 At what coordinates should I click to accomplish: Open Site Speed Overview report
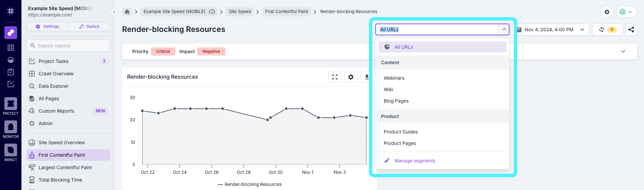tap(68, 143)
